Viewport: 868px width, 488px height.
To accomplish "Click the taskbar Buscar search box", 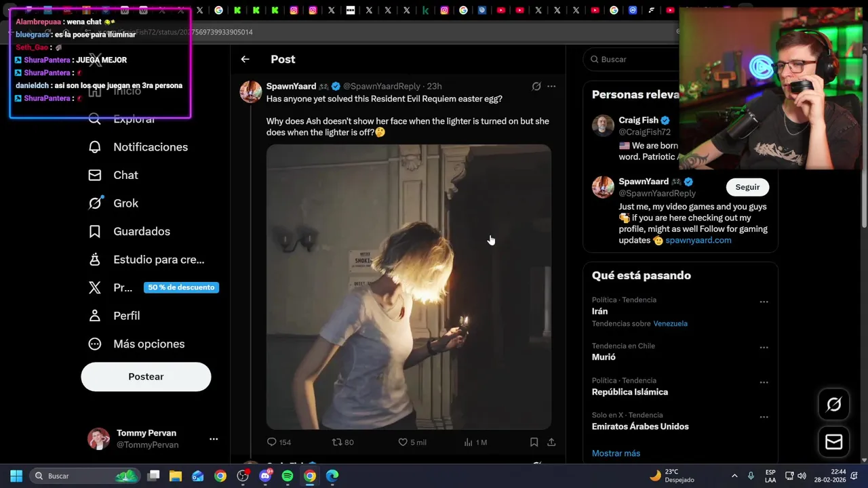I will click(x=85, y=476).
